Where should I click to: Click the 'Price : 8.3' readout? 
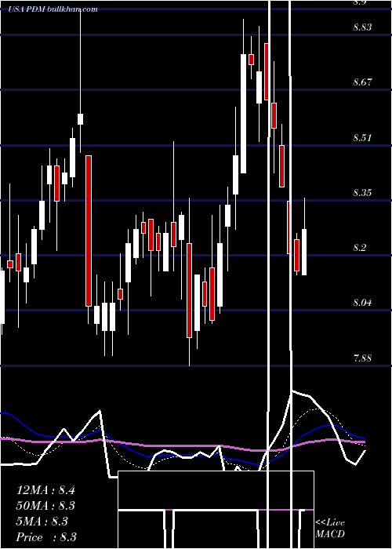click(x=46, y=537)
